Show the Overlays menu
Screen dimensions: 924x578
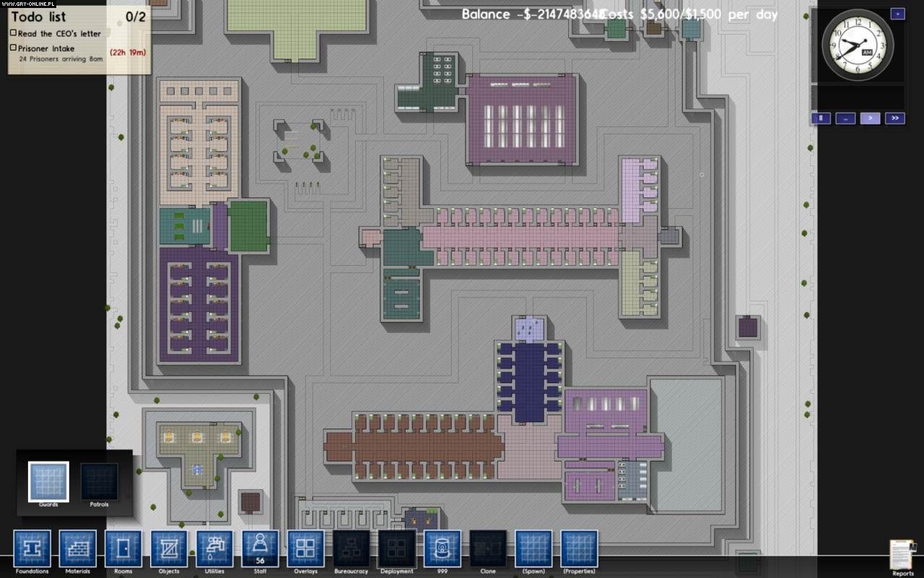[305, 549]
